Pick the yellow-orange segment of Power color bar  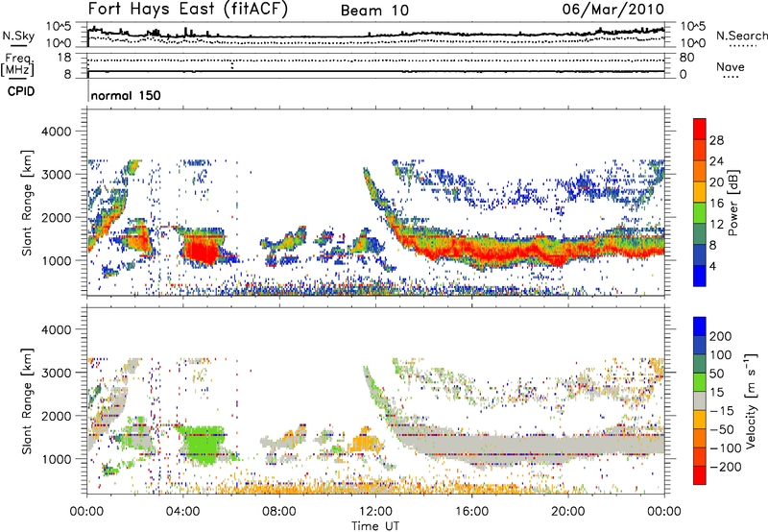click(x=700, y=192)
